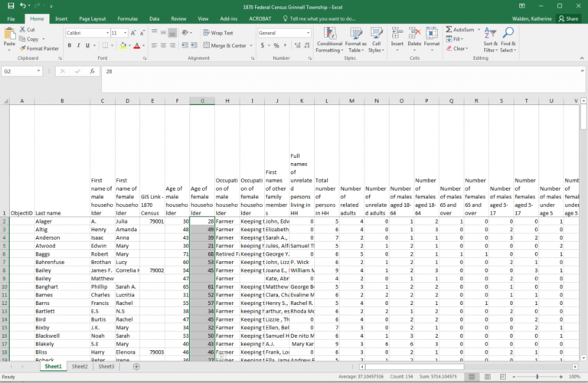Screen dimensions: 588x383
Task: Click the Cut scissors button
Action: (28, 30)
